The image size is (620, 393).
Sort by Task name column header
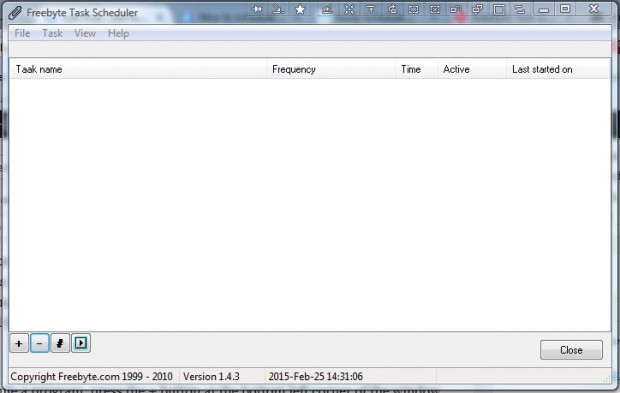pos(138,69)
